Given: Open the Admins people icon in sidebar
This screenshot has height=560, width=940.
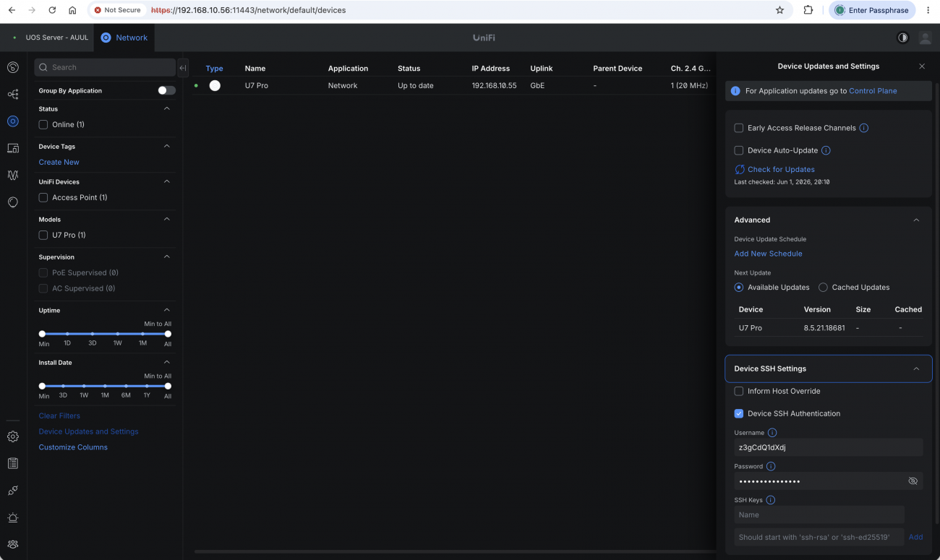Looking at the screenshot, I should pyautogui.click(x=13, y=544).
